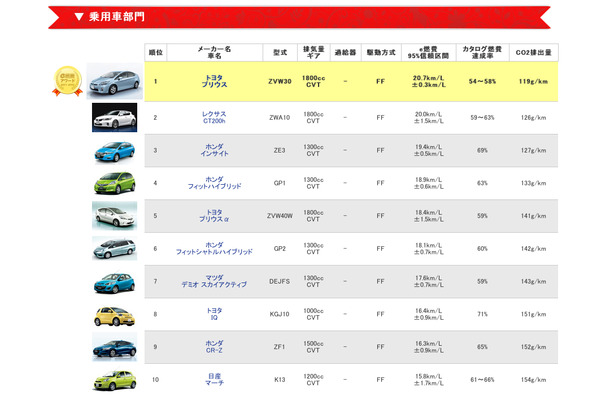This screenshot has height=400, width=610.
Task: Click the CO2排出量 column header
Action: (534, 53)
